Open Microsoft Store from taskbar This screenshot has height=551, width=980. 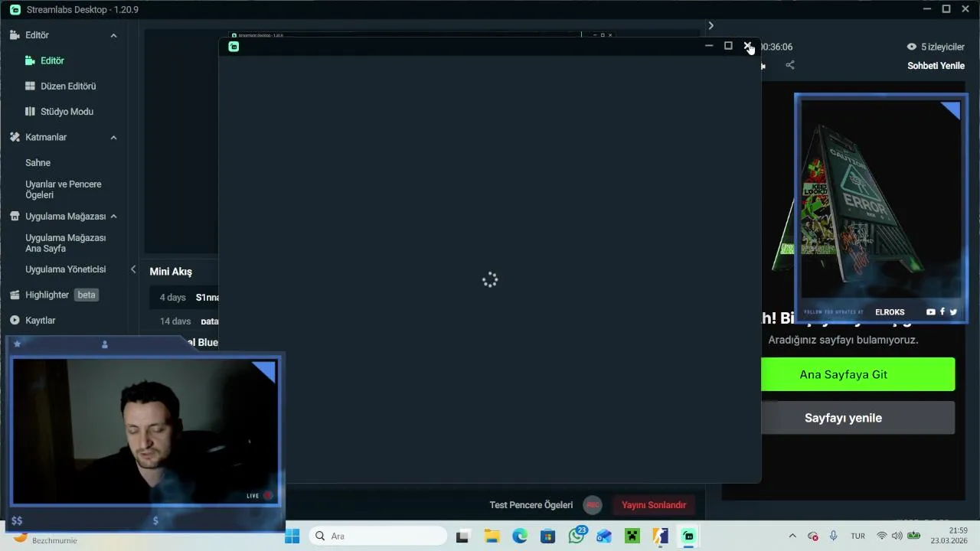547,536
